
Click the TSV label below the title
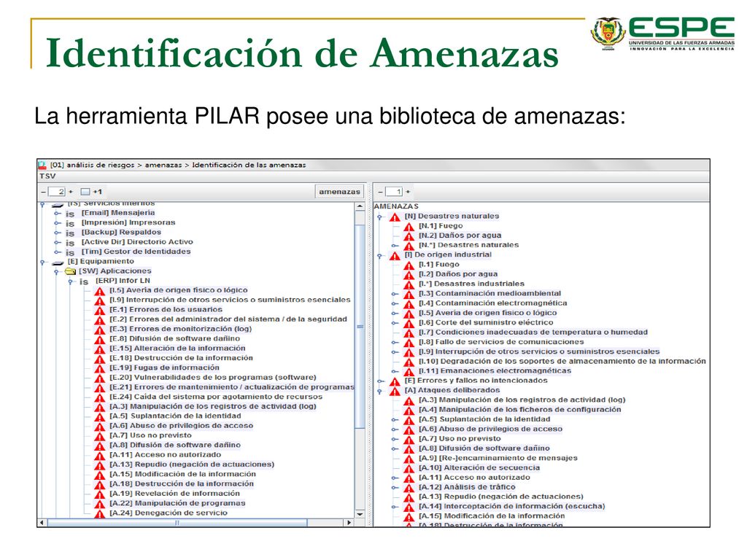[x=47, y=176]
